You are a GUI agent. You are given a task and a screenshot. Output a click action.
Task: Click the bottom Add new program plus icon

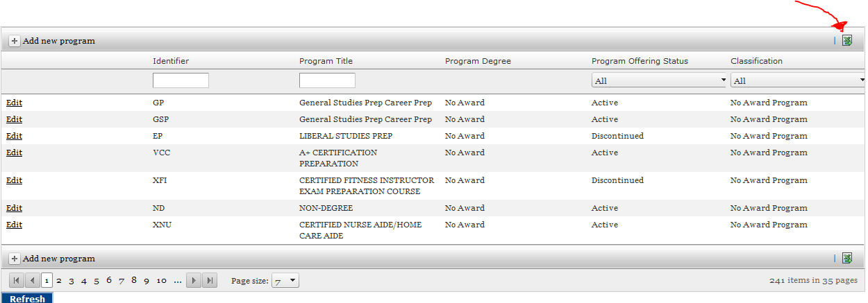click(x=14, y=259)
